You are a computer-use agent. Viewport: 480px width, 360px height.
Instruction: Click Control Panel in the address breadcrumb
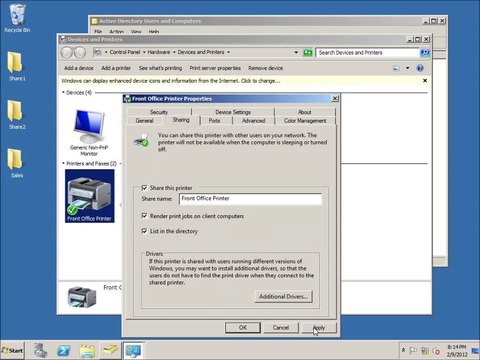[x=125, y=52]
